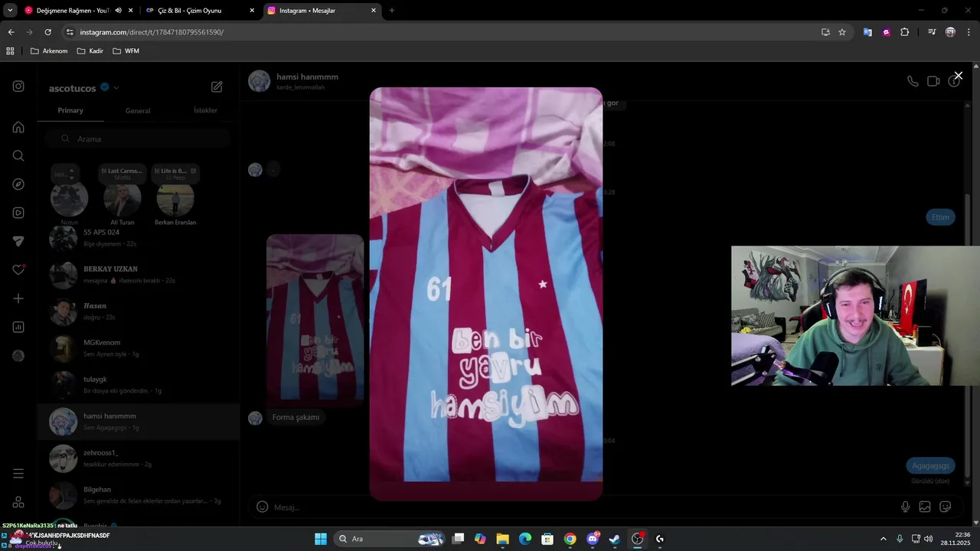980x551 pixels.
Task: Open Explore compass icon in sidebar
Action: pyautogui.click(x=18, y=184)
